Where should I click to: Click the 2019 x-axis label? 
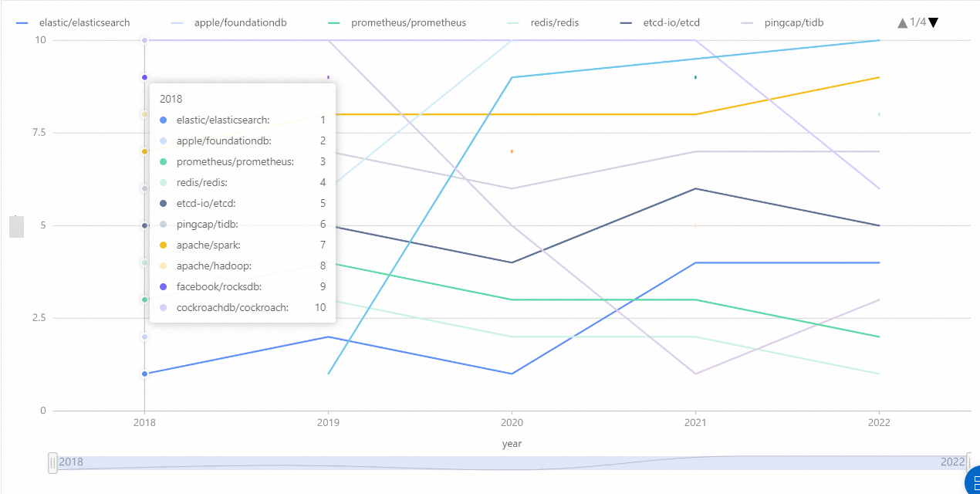(x=328, y=422)
